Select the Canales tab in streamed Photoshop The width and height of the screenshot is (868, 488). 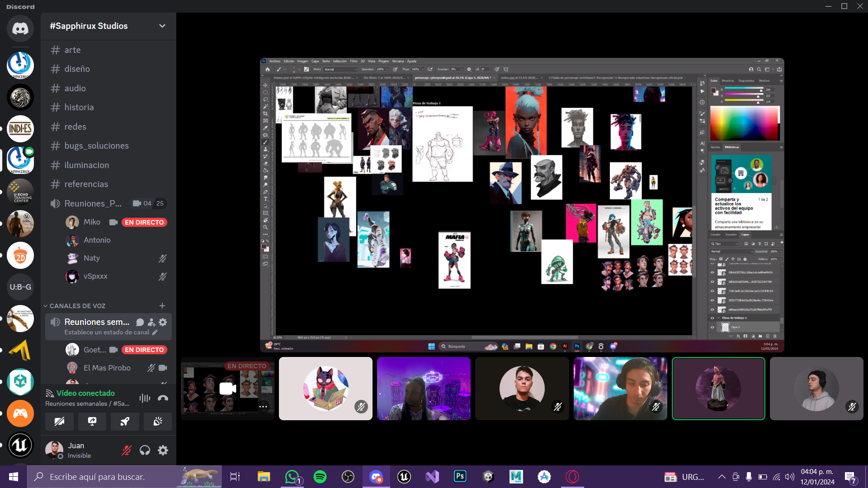point(716,235)
